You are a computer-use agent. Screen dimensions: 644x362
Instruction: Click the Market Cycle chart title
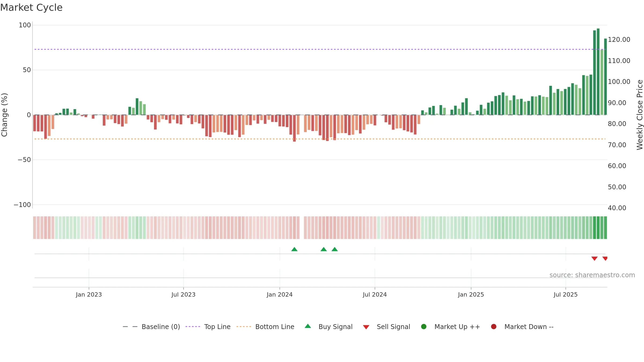[x=31, y=8]
